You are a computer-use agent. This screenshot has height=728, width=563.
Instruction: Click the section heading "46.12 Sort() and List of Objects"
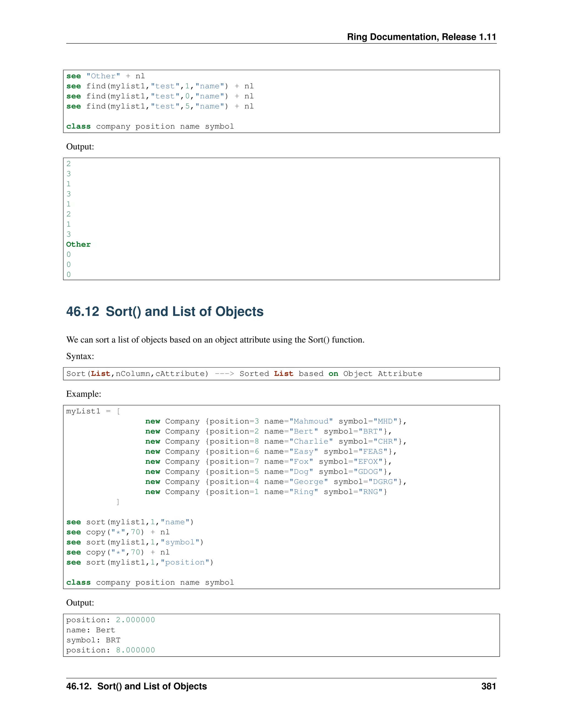coord(165,311)
